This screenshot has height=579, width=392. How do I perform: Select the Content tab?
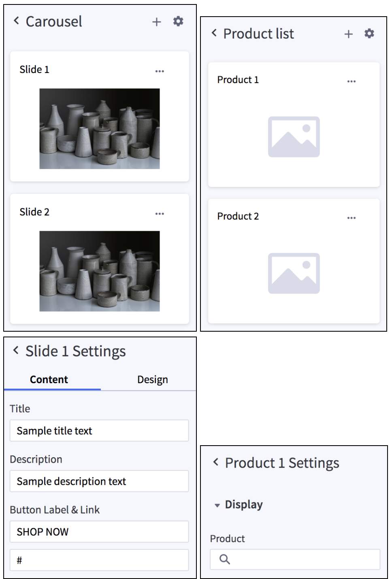pos(49,380)
